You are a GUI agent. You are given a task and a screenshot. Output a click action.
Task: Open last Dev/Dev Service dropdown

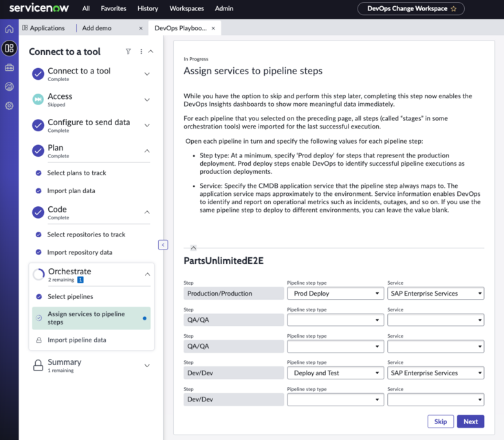tap(435, 399)
